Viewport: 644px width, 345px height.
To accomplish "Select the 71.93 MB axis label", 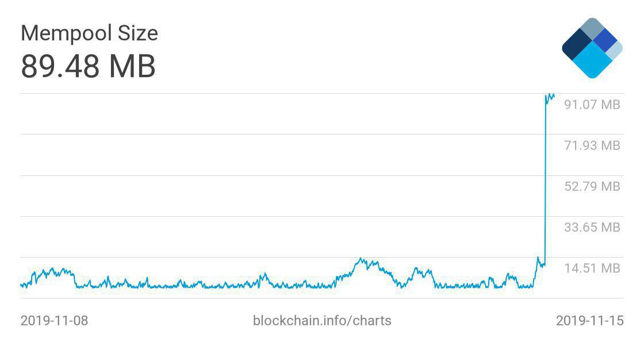I will tap(592, 145).
